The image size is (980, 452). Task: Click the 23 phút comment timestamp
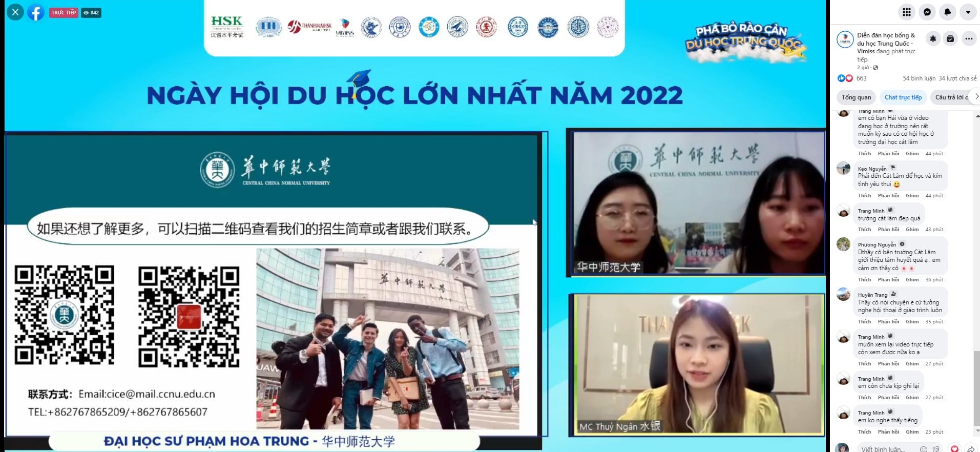point(934,432)
